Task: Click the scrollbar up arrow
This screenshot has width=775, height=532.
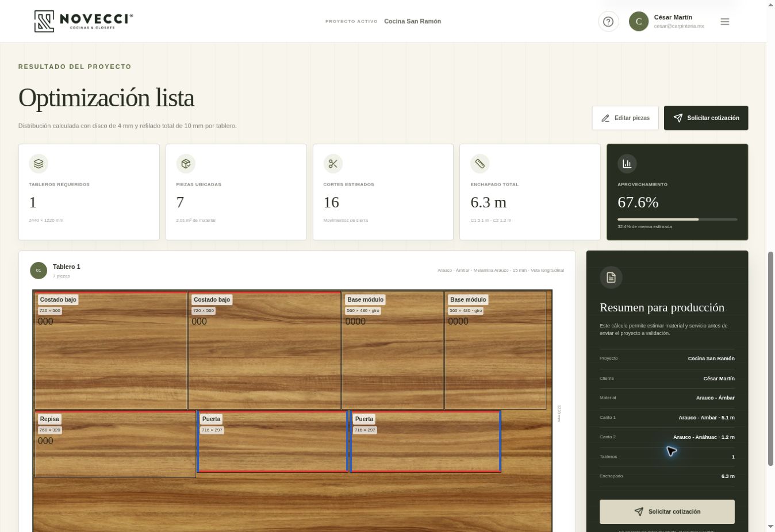Action: click(771, 5)
